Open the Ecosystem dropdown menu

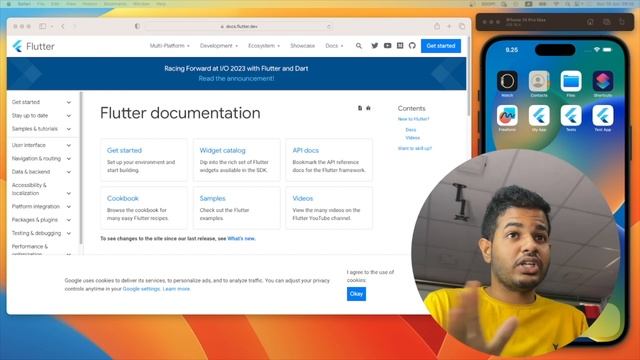[x=264, y=46]
